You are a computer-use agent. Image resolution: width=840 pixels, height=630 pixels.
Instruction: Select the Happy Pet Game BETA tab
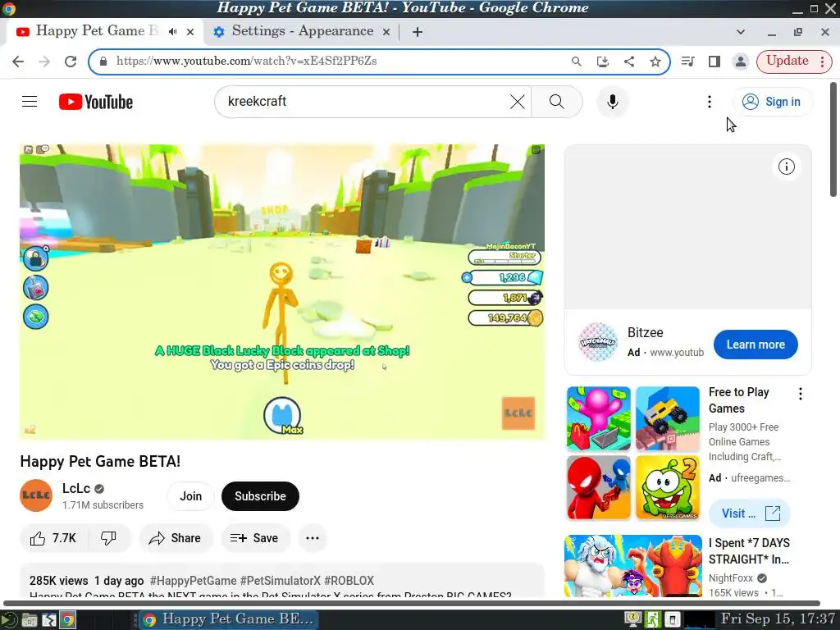tap(97, 31)
